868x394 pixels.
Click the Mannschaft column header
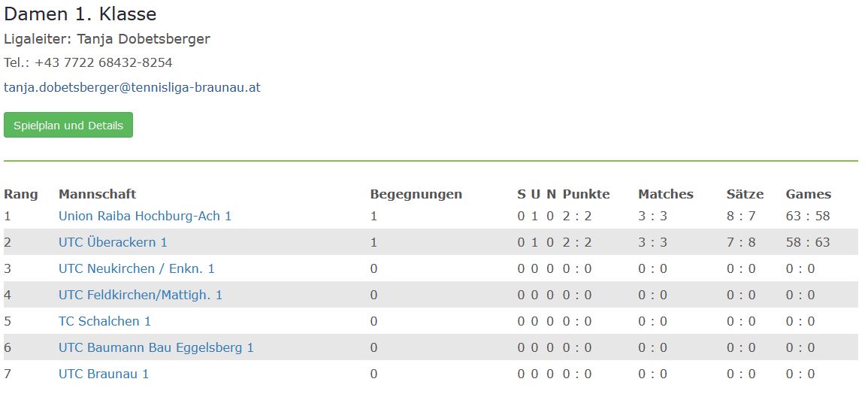98,194
